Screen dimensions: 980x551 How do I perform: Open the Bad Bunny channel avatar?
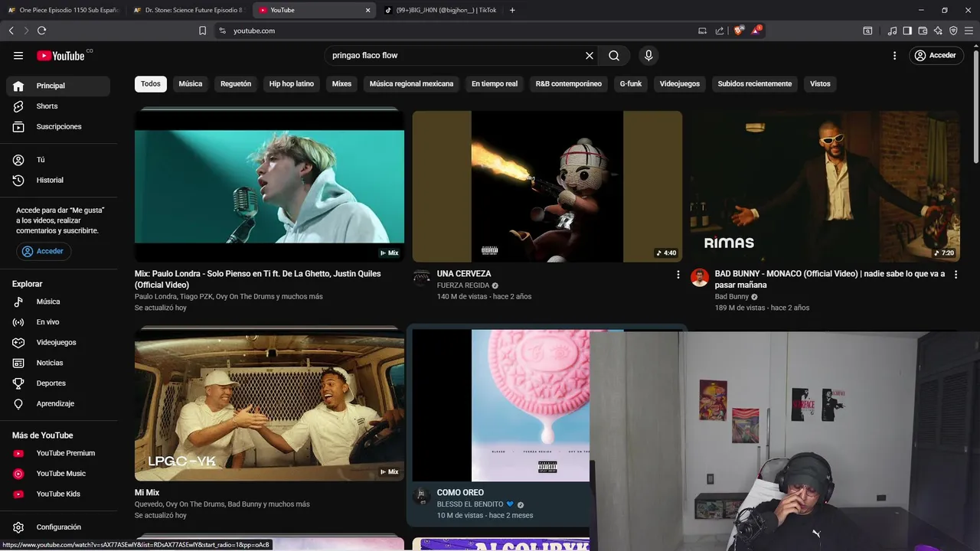point(700,278)
